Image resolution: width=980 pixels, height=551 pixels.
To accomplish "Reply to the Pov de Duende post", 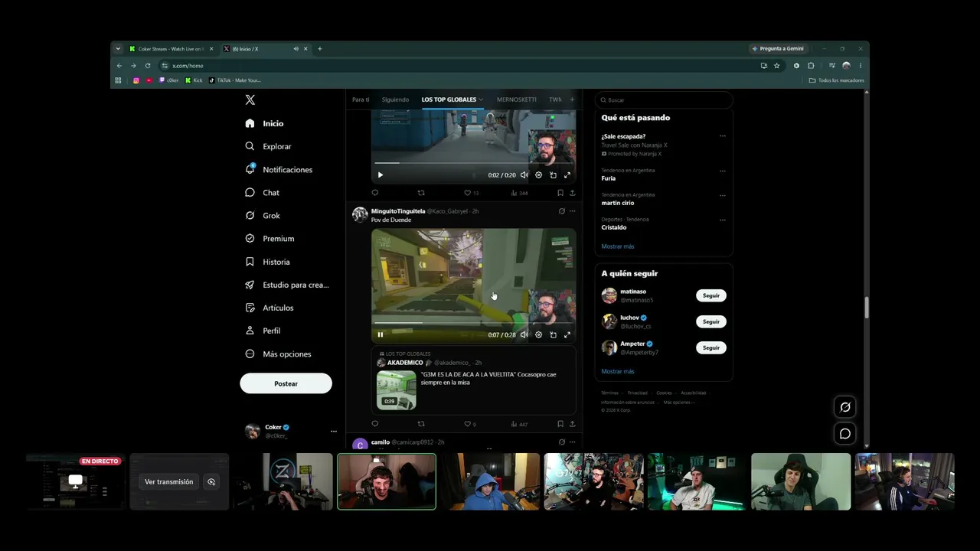I will (x=374, y=424).
